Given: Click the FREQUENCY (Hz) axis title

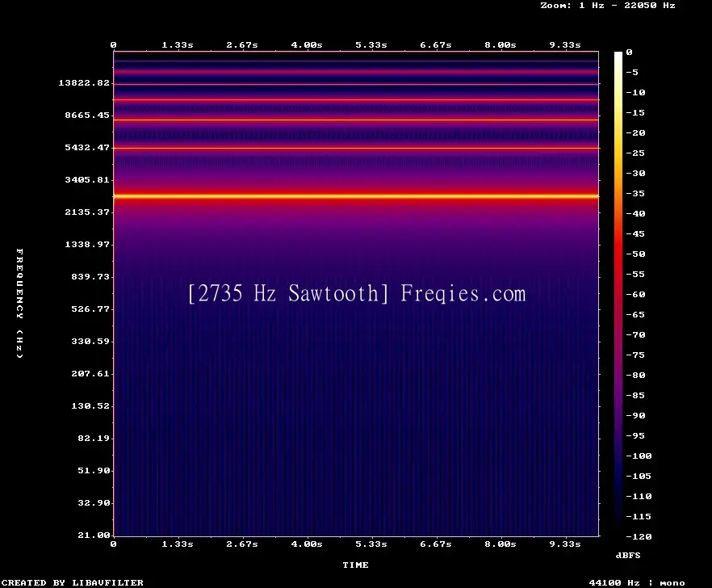Looking at the screenshot, I should coord(19,304).
